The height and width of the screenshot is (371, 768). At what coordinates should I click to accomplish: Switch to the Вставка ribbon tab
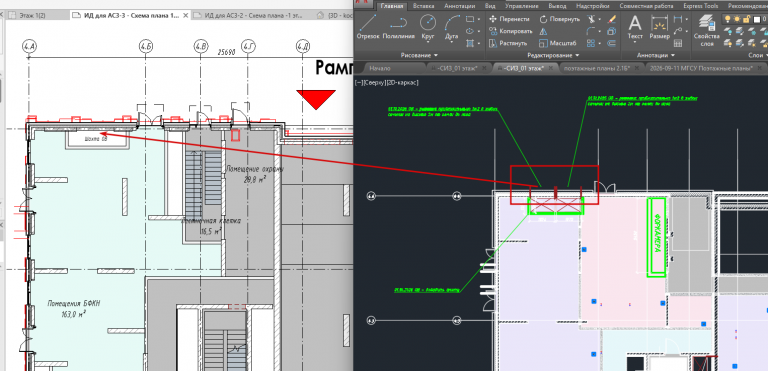423,6
